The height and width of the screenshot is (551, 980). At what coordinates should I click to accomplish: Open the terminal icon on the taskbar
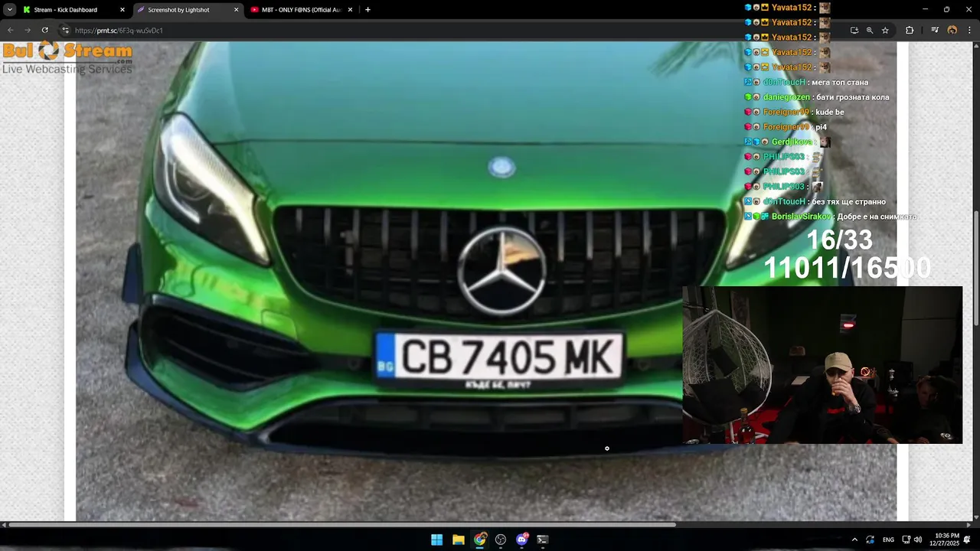543,540
